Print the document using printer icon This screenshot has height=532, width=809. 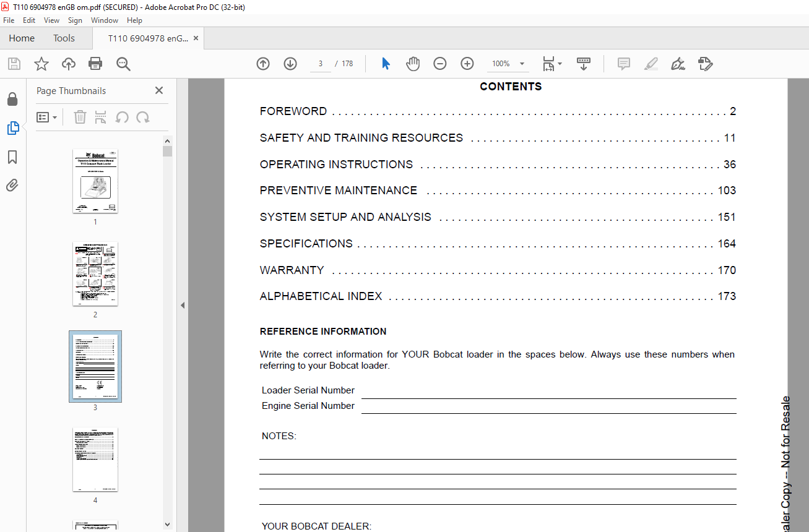(x=95, y=64)
